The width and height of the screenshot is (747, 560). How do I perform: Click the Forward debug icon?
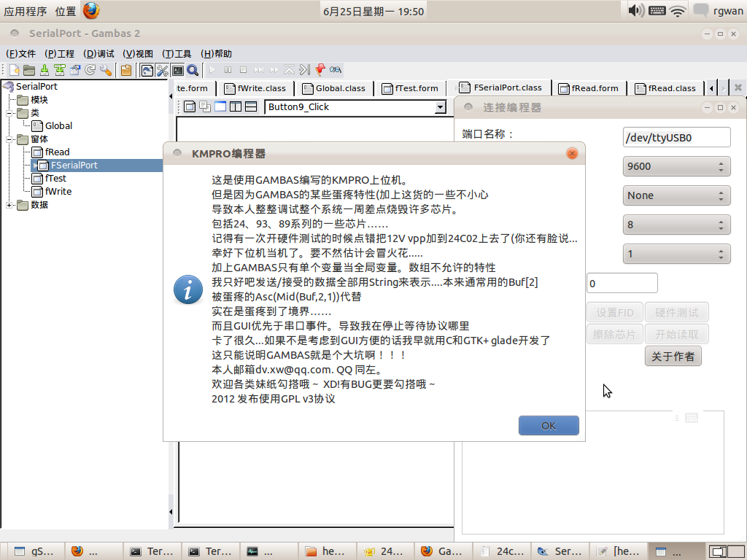274,70
